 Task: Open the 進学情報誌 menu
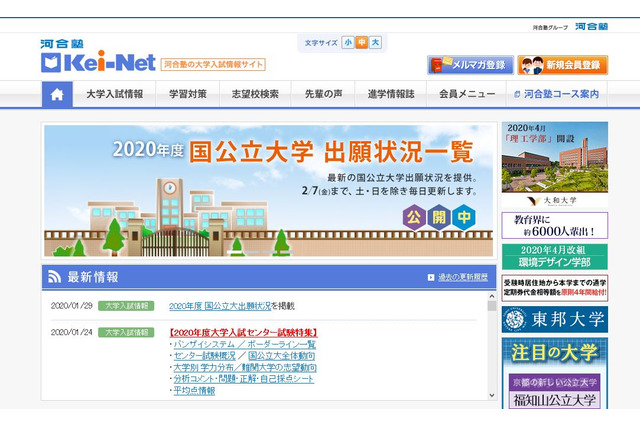point(391,94)
